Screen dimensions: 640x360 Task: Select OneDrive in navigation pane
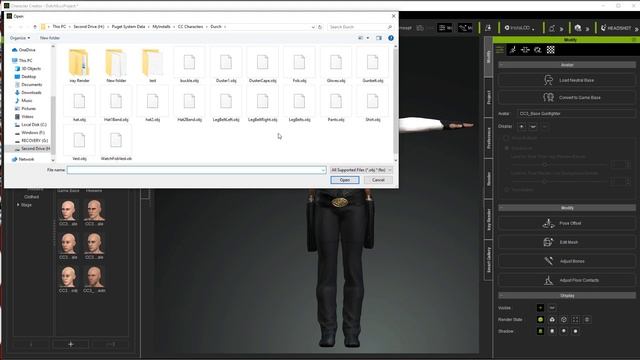pyautogui.click(x=27, y=50)
